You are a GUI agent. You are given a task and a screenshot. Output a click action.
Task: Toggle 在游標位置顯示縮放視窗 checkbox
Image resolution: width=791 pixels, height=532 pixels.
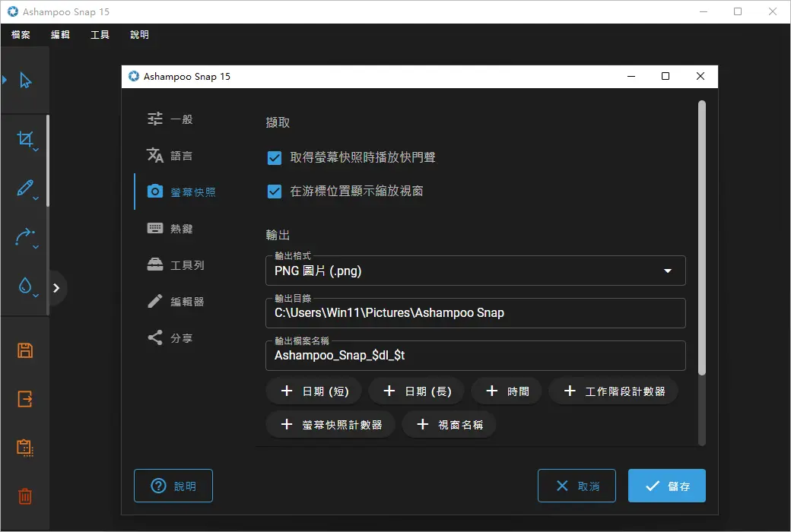click(x=275, y=192)
